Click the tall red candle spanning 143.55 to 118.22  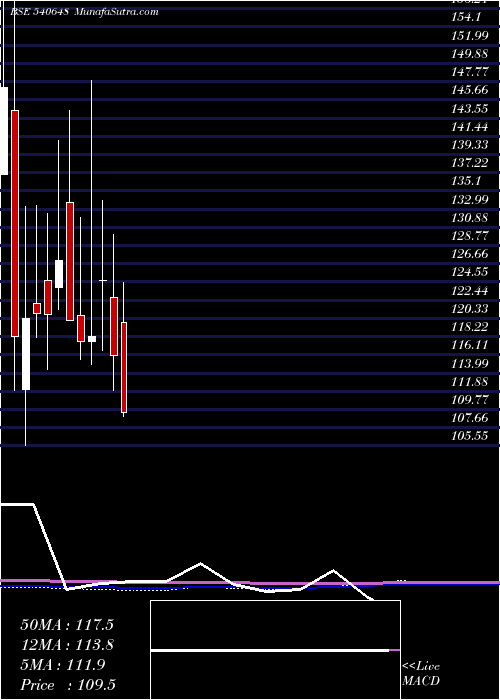[15, 223]
